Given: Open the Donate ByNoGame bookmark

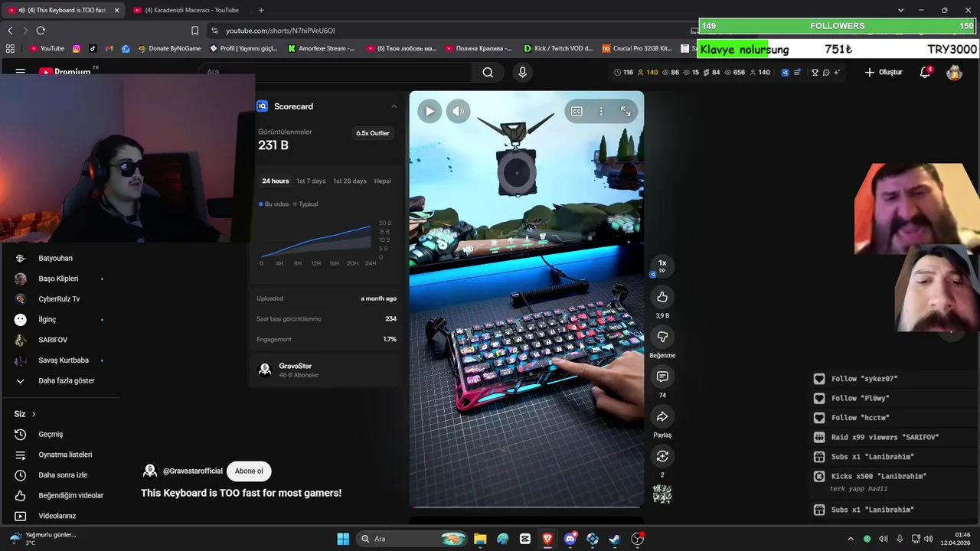Looking at the screenshot, I should pyautogui.click(x=170, y=48).
